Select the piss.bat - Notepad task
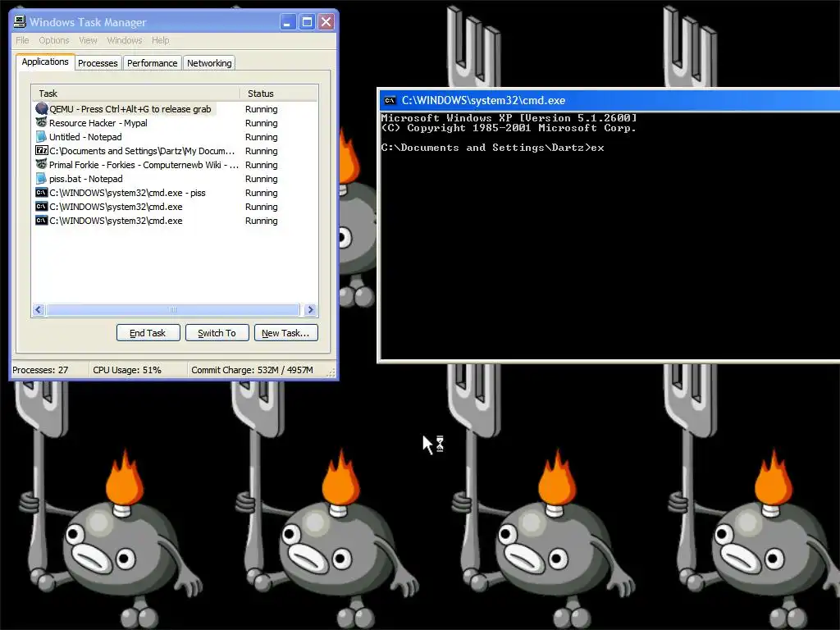The image size is (840, 630). point(85,178)
